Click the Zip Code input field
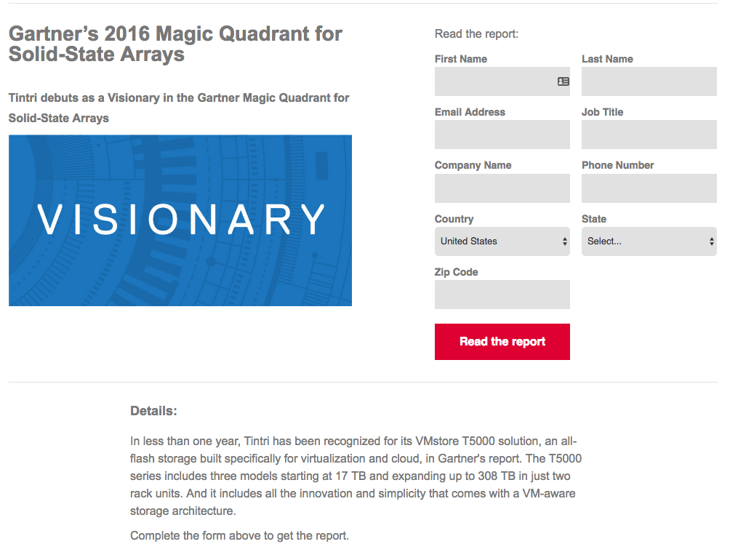 tap(502, 295)
